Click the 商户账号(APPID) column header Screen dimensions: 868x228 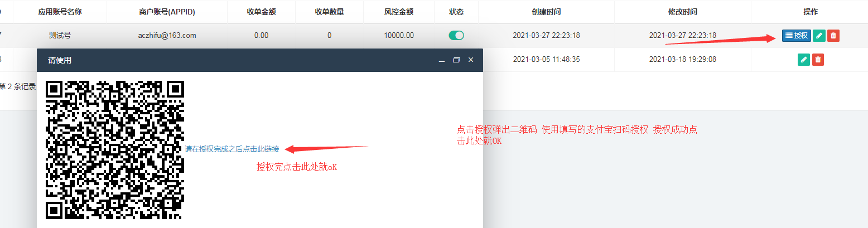167,12
